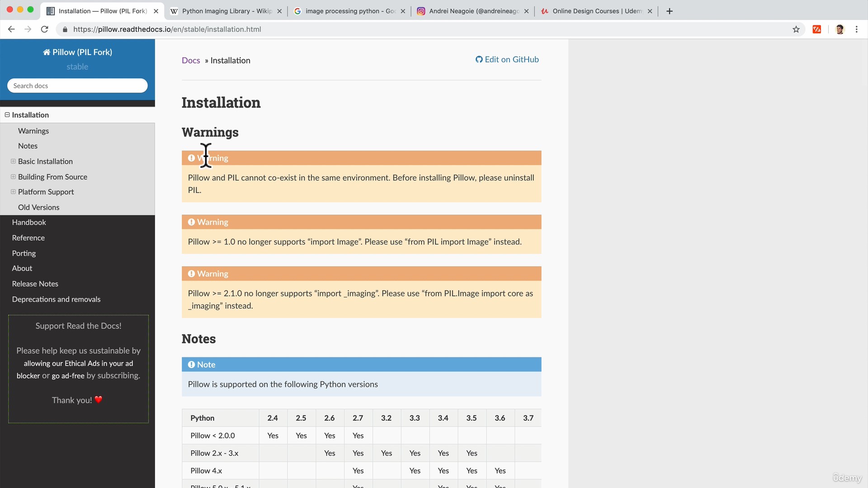Screen dimensions: 868x488
Task: Click the Pillow < 2.0.0 row label
Action: click(x=212, y=436)
